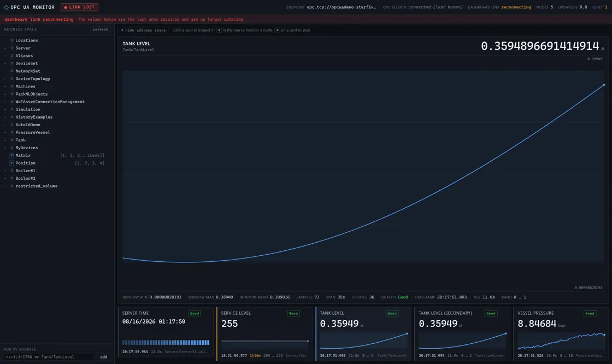This screenshot has width=612, height=364.
Task: Click the QUALITY Good stat
Action: 394,297
